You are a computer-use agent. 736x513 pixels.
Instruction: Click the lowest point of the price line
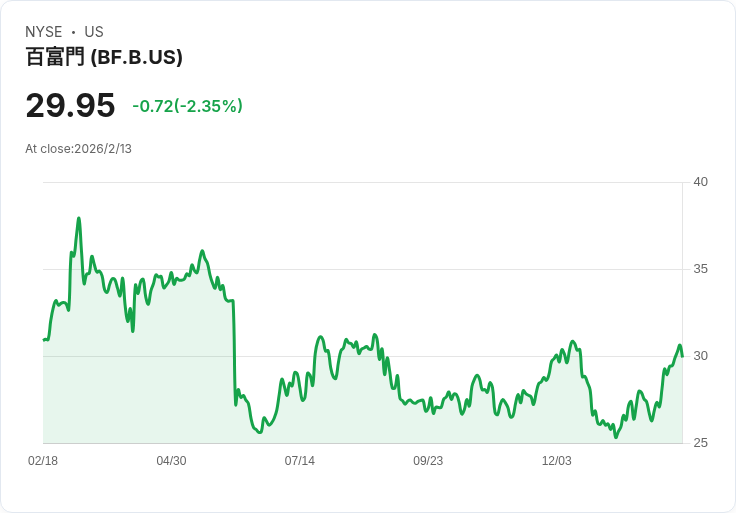tap(616, 437)
